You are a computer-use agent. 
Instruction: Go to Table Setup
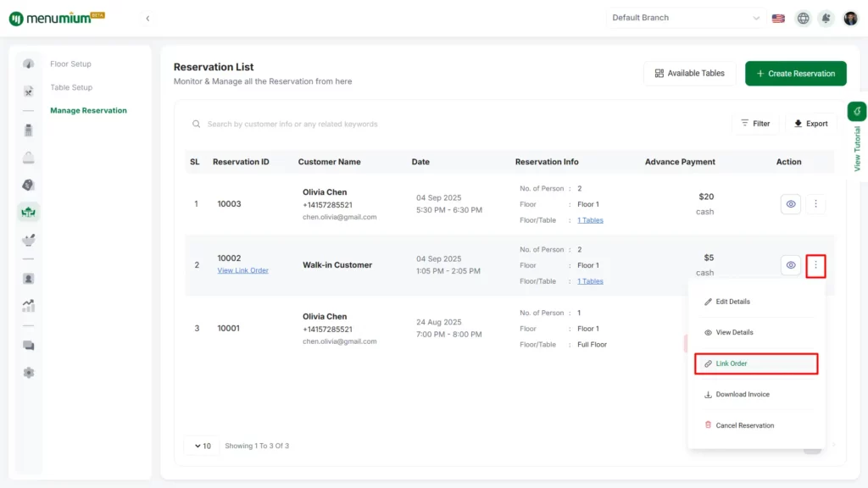71,87
